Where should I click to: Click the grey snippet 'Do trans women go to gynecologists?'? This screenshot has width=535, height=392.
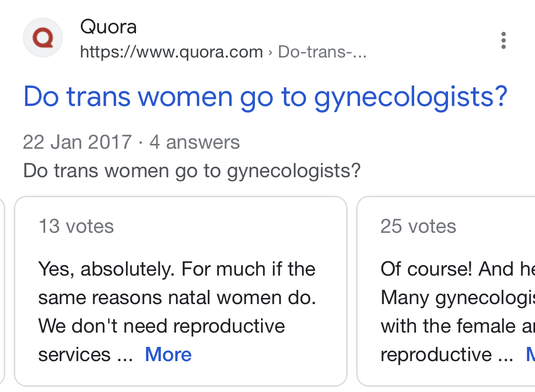192,171
